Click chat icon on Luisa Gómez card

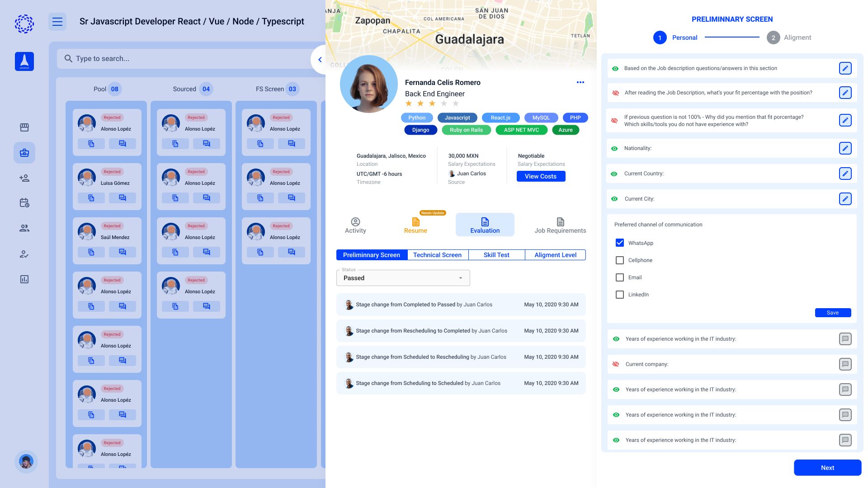122,198
